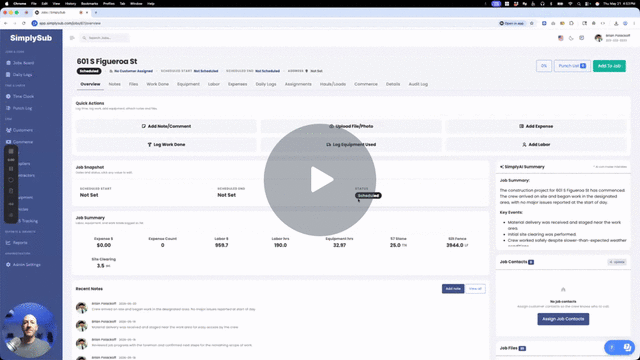Switch to the Hauls/Loads tab
The width and height of the screenshot is (640, 360).
click(333, 84)
